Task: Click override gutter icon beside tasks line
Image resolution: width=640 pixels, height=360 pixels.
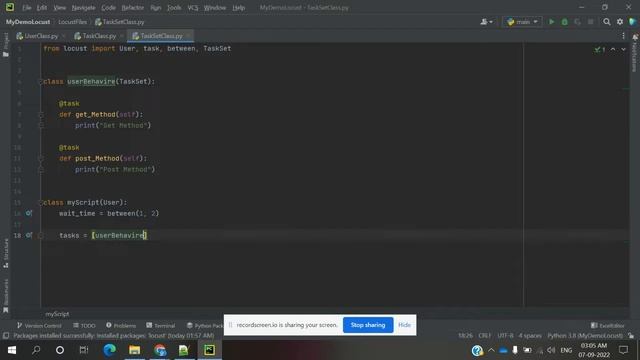Action: 29,235
